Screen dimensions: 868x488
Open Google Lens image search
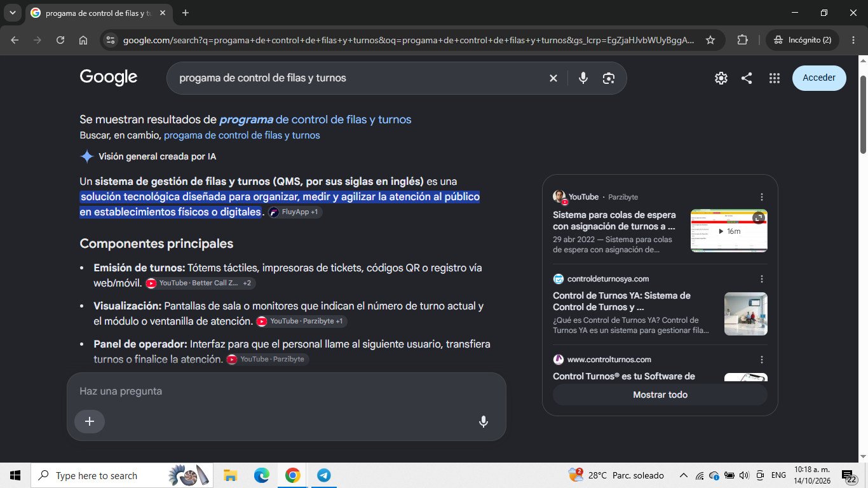pyautogui.click(x=609, y=78)
